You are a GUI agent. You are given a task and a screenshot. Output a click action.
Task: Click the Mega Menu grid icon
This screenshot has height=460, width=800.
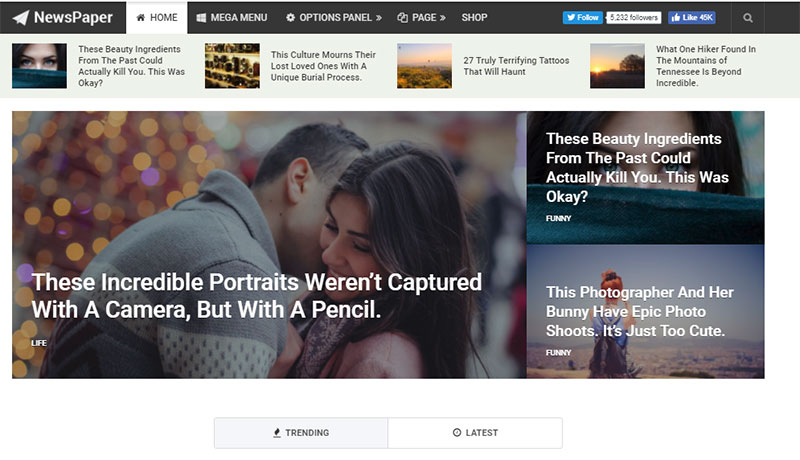tap(201, 18)
